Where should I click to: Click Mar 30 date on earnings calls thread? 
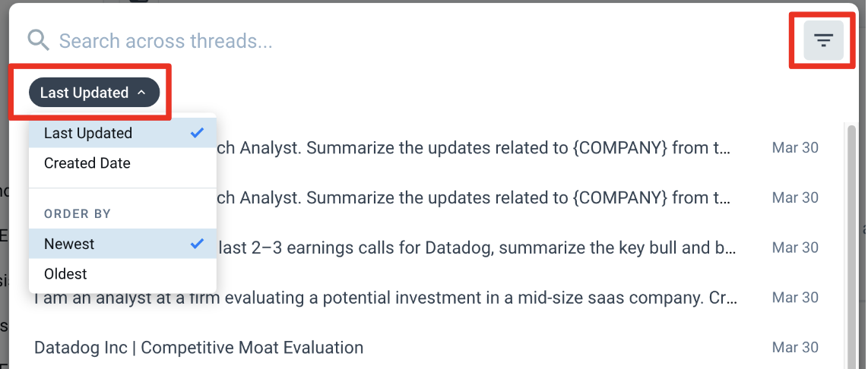[795, 248]
